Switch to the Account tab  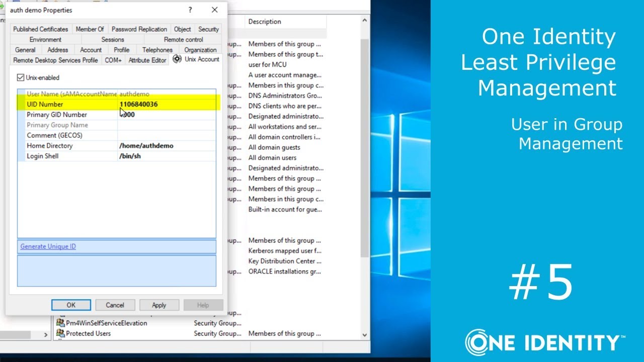tap(91, 50)
